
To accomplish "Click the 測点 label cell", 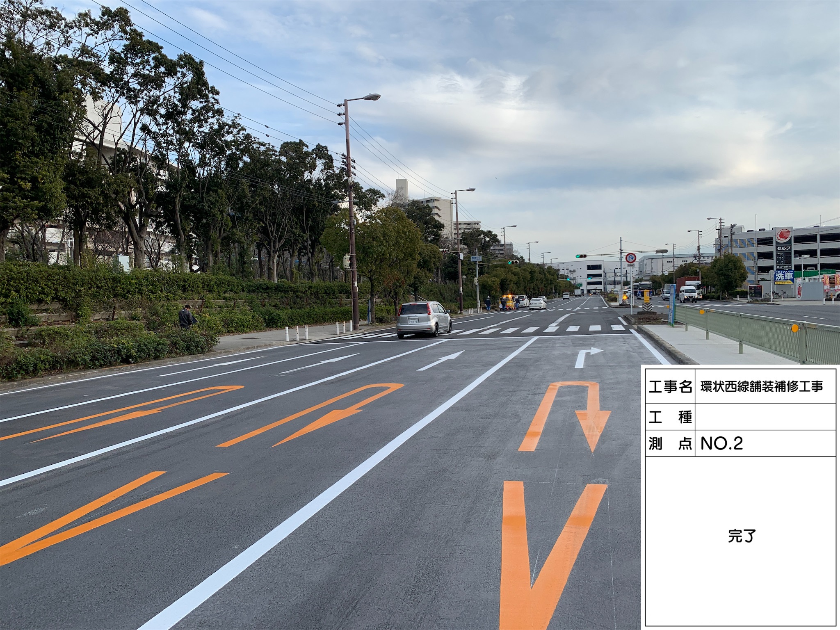I will point(670,444).
